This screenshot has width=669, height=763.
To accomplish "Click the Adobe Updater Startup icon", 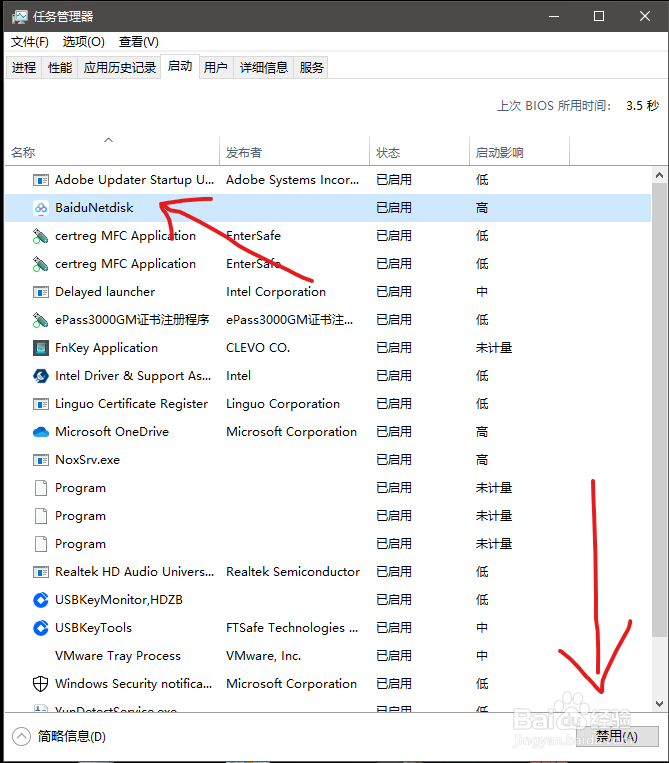I will [41, 181].
